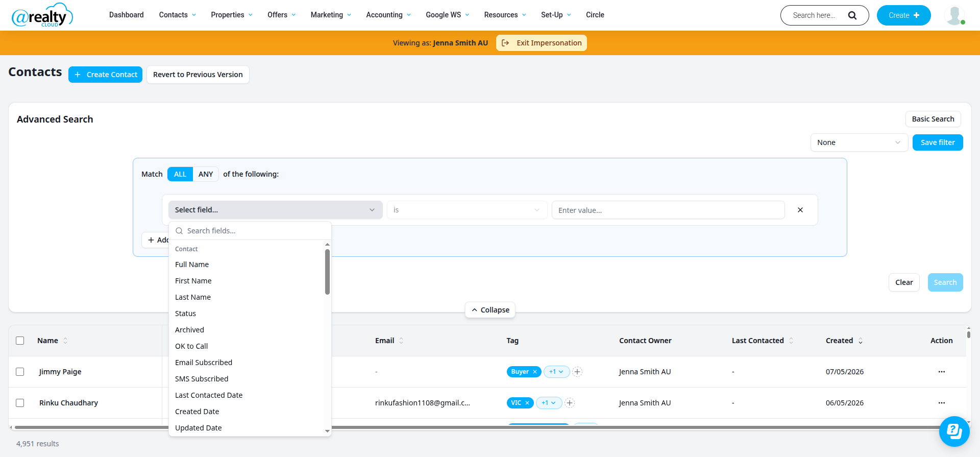
Task: Click the Save filter button
Action: point(938,142)
